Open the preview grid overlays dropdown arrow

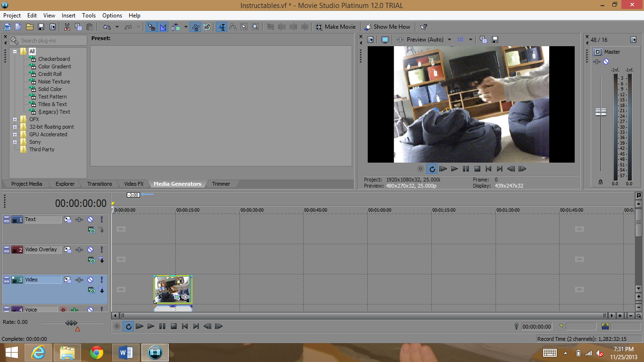click(471, 40)
